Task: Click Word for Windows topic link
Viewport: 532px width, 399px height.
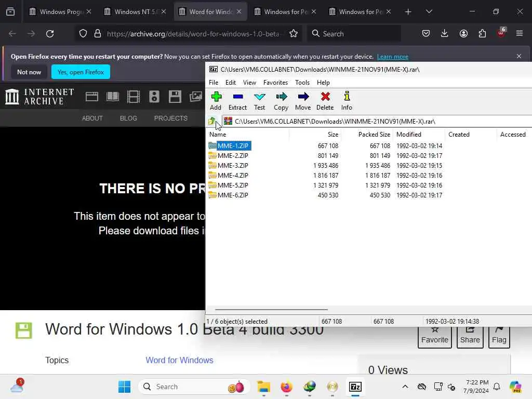Action: pyautogui.click(x=179, y=360)
